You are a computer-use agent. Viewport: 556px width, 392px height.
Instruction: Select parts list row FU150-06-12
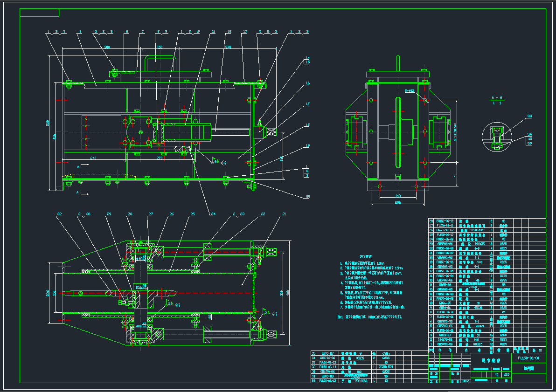tap(487, 221)
